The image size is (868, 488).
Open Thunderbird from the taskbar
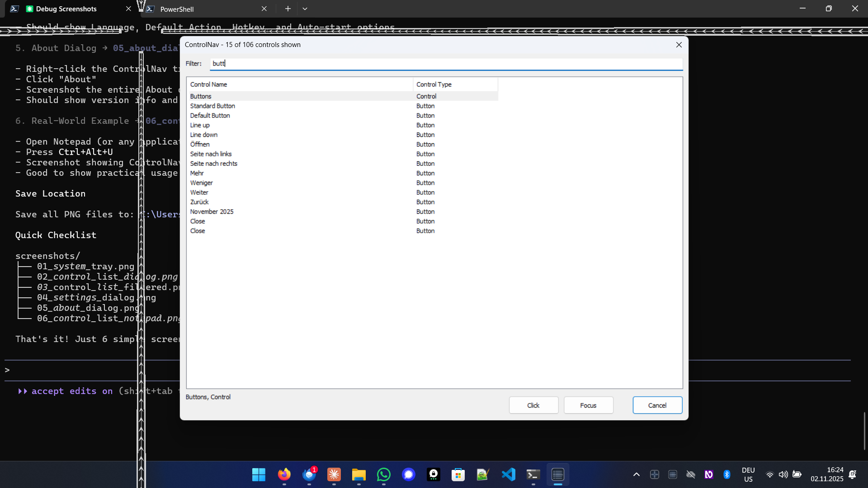point(310,475)
